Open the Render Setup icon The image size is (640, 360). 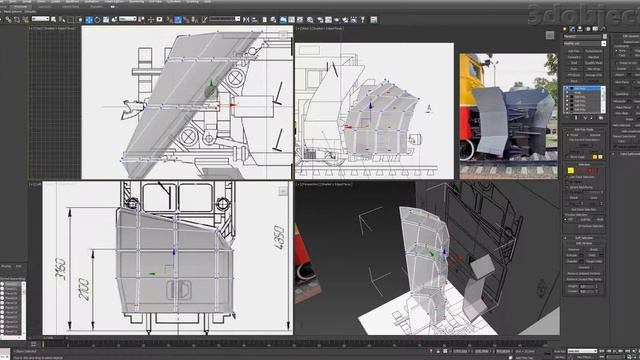pyautogui.click(x=319, y=20)
